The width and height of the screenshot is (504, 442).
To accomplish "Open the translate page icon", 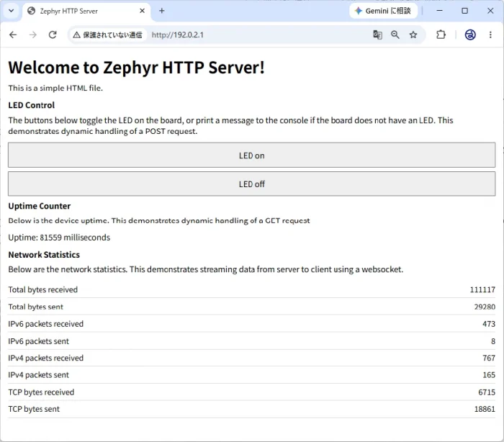I will click(377, 35).
